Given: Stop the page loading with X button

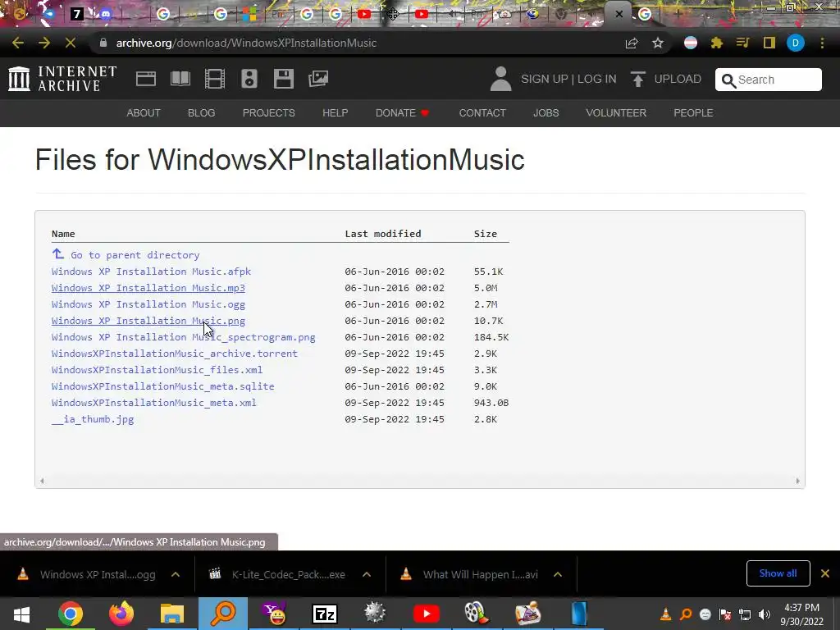Looking at the screenshot, I should tap(71, 43).
